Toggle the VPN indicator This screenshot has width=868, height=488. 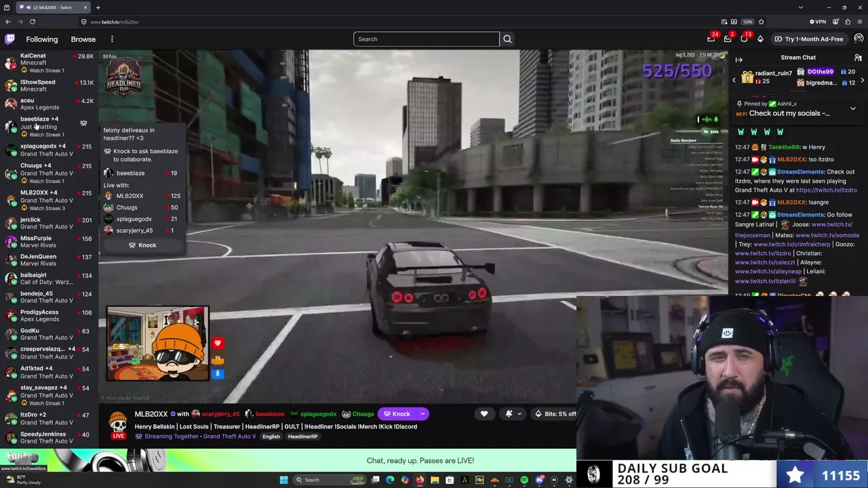pyautogui.click(x=817, y=22)
